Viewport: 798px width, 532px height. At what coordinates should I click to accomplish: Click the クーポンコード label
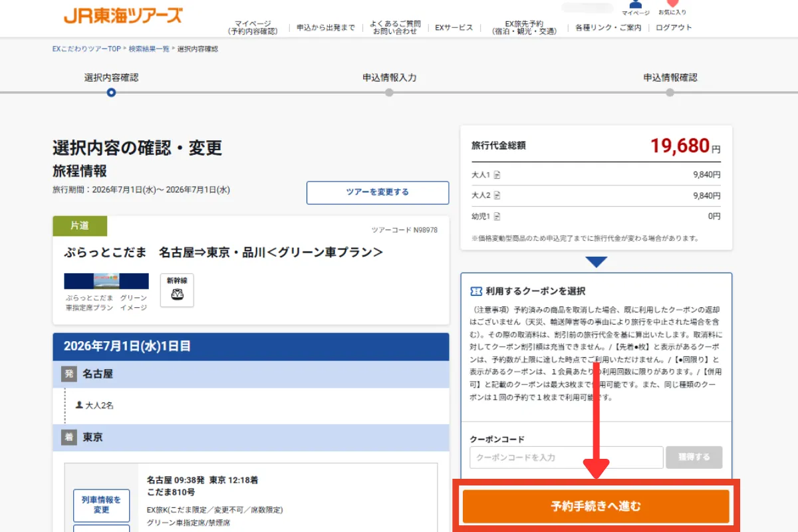click(x=497, y=439)
